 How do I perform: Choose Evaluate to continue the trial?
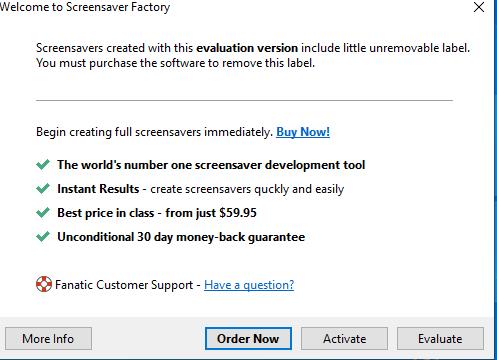[x=440, y=339]
